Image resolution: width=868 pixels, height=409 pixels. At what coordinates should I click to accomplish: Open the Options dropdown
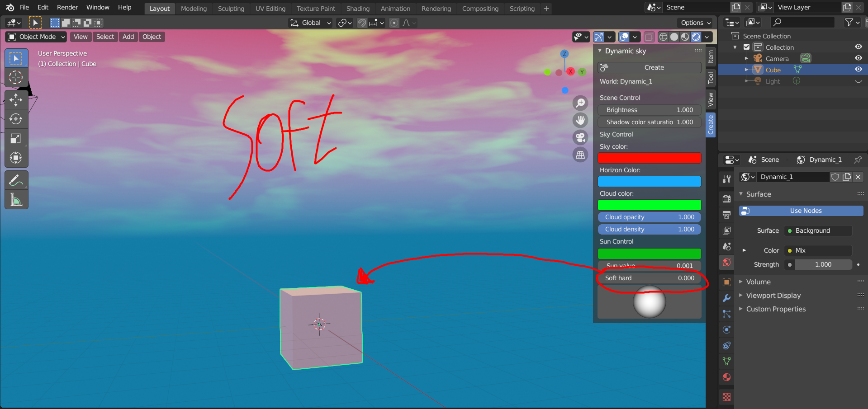(x=696, y=23)
